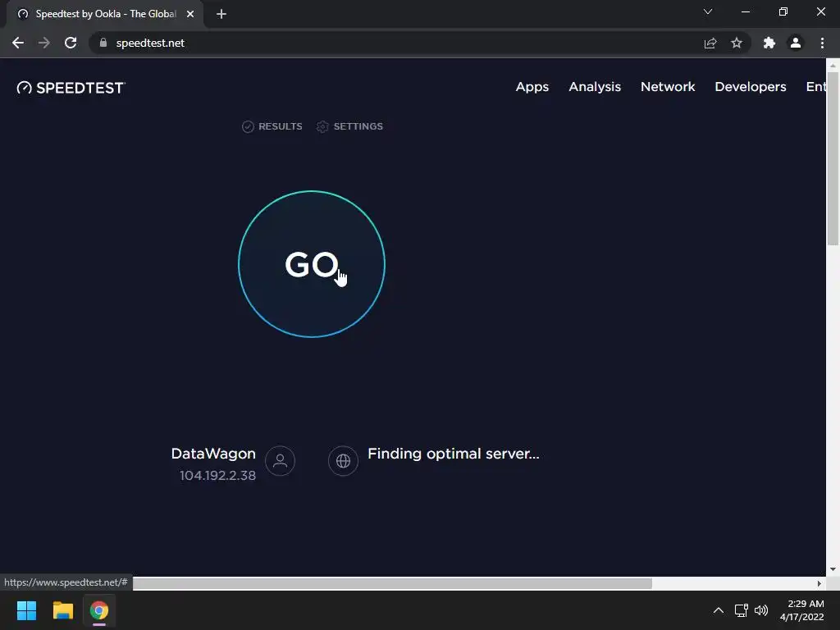Click the DataWagon provider name
840x630 pixels.
click(213, 454)
